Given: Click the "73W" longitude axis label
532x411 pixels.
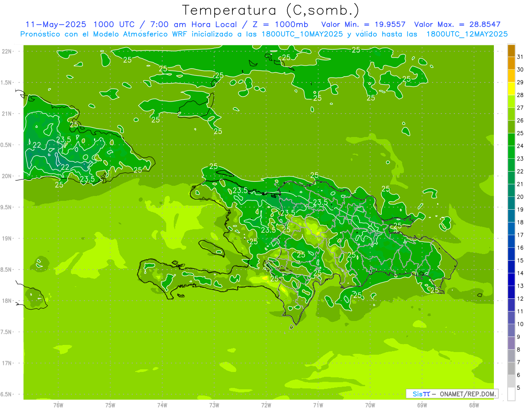Looking at the screenshot, I should (x=214, y=404).
